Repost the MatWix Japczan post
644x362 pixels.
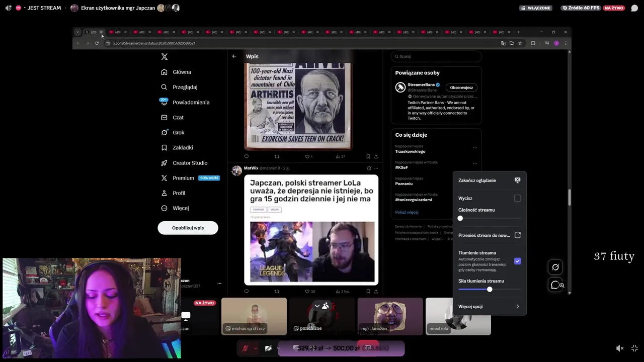pyautogui.click(x=277, y=291)
